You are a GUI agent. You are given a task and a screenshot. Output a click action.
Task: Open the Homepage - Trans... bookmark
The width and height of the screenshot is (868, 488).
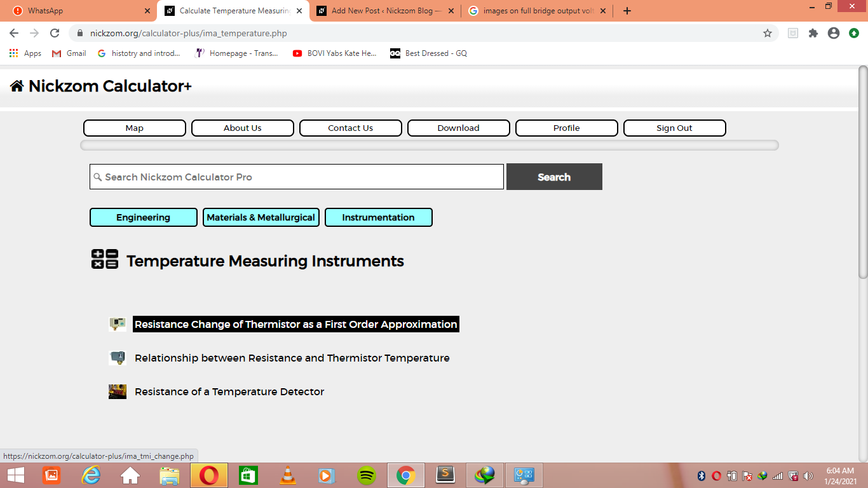(236, 53)
